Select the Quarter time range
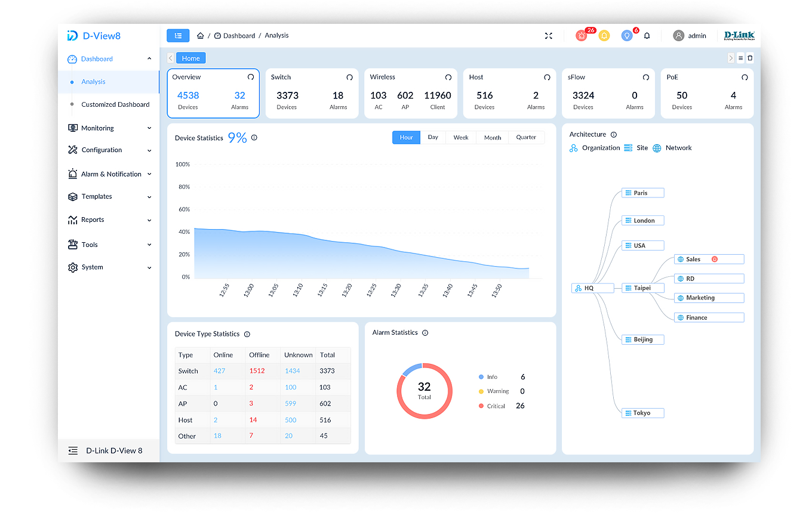This screenshot has height=513, width=812. [x=526, y=137]
